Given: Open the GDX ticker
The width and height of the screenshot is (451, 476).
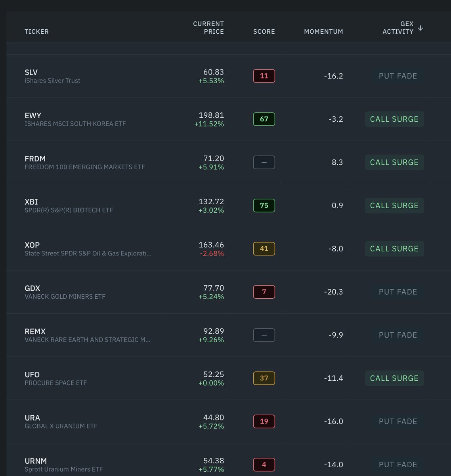Looking at the screenshot, I should 32,288.
